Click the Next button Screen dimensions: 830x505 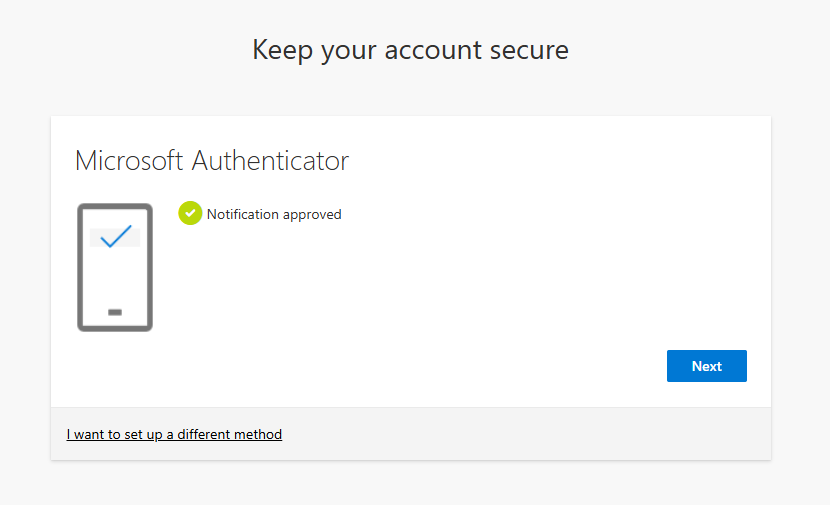706,366
